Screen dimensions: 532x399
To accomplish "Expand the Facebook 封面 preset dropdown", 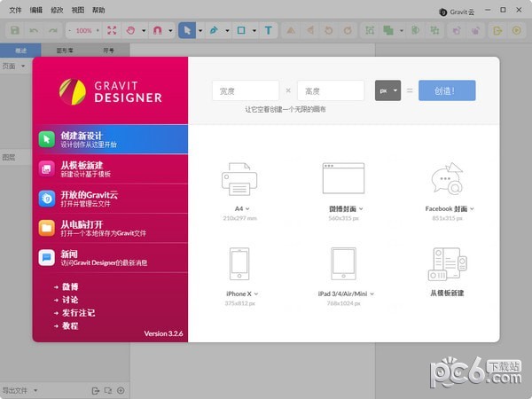I will tap(472, 209).
